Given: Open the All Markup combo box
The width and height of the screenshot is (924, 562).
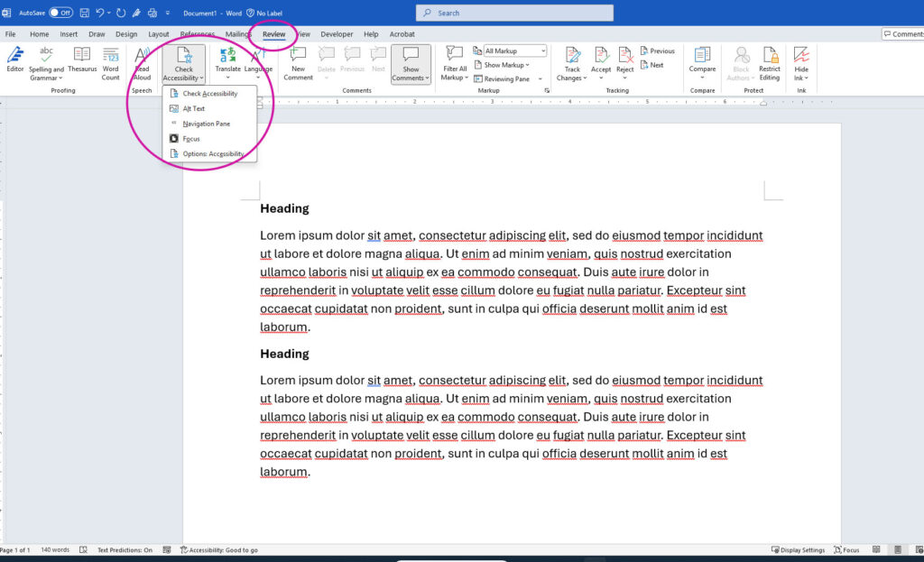Looking at the screenshot, I should point(515,51).
